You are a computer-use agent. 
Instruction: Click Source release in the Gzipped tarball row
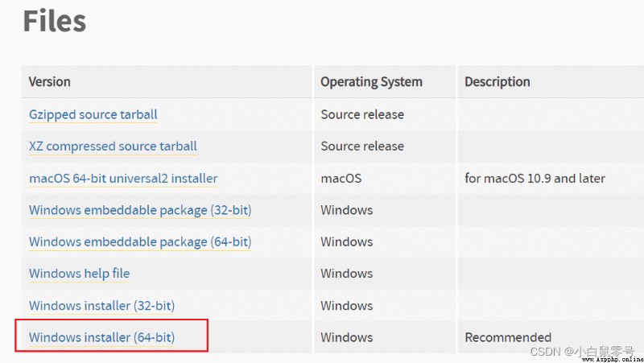coord(362,114)
